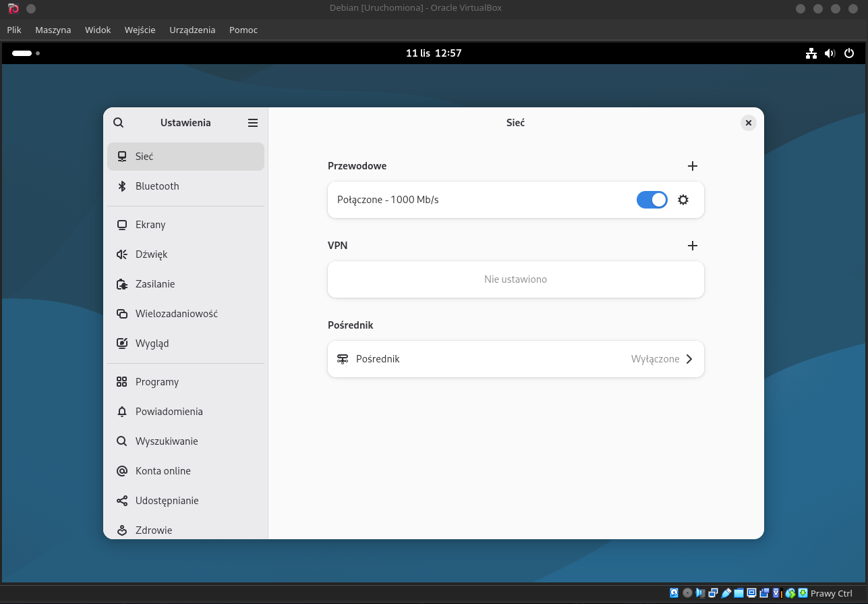This screenshot has width=868, height=604.
Task: Open the Pomoc menu
Action: click(243, 30)
